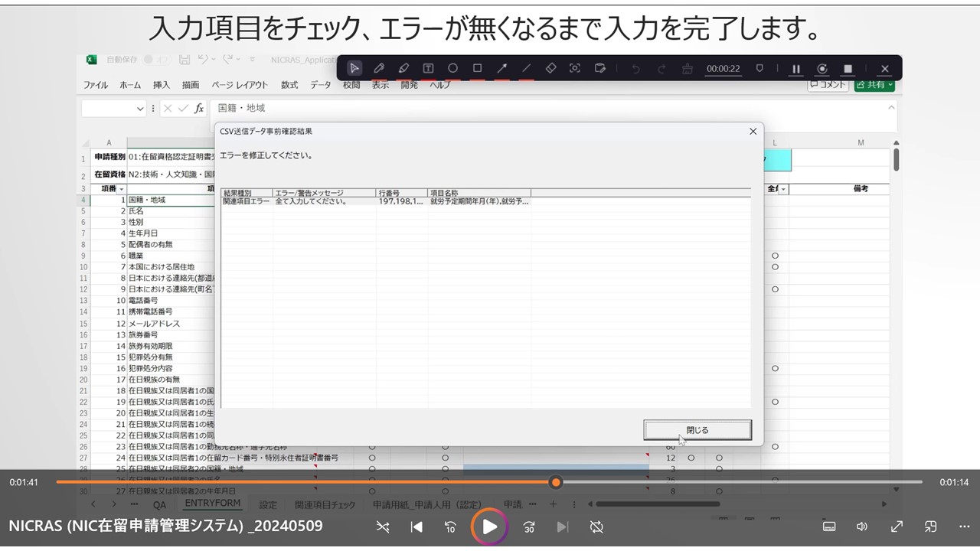Close the CSV送信データ事前確認結果 dialog with X
Screen dimensions: 980x551
pyautogui.click(x=753, y=132)
